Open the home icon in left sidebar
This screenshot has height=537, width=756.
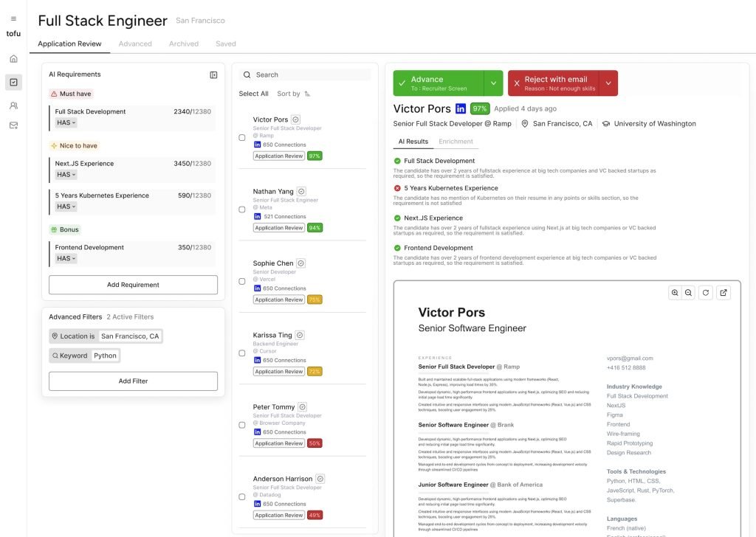pos(13,58)
